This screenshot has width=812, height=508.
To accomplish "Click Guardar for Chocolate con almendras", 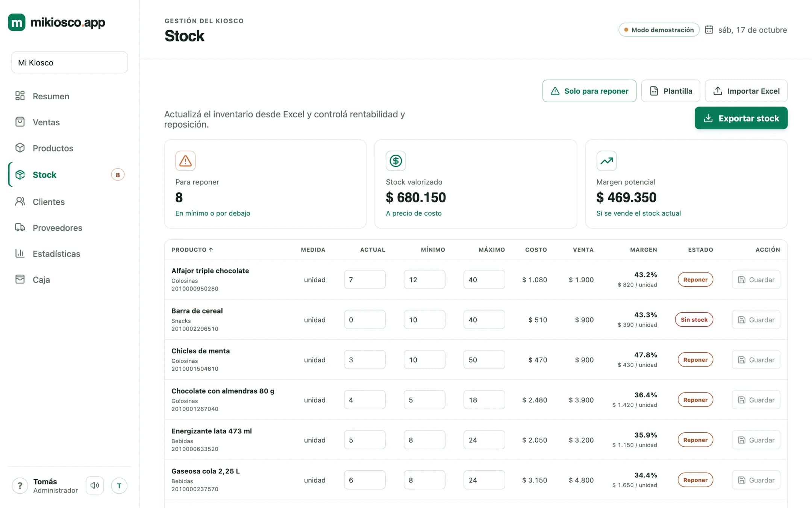I will [x=756, y=400].
